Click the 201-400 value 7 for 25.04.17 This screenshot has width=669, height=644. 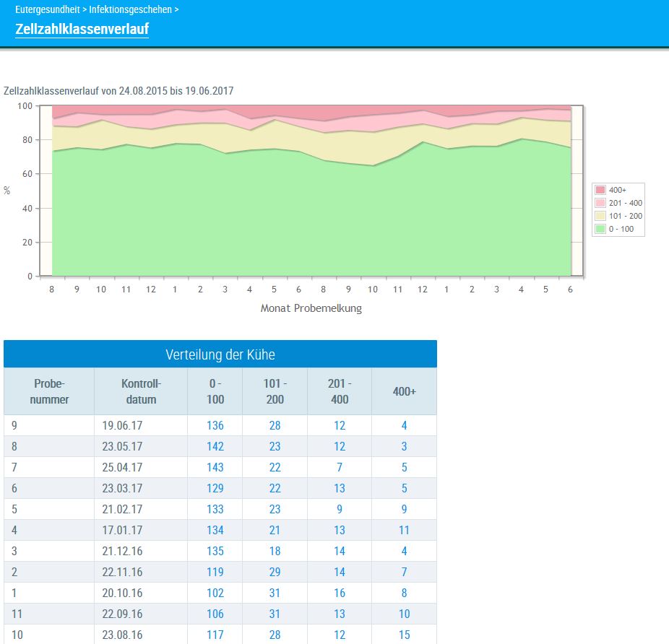pyautogui.click(x=340, y=467)
